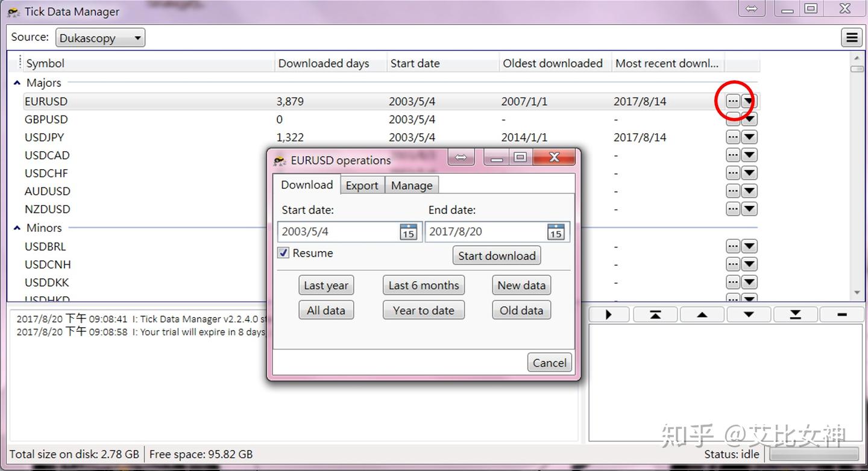This screenshot has height=471, width=868.
Task: Open operations for the USDBRL row
Action: [x=733, y=246]
